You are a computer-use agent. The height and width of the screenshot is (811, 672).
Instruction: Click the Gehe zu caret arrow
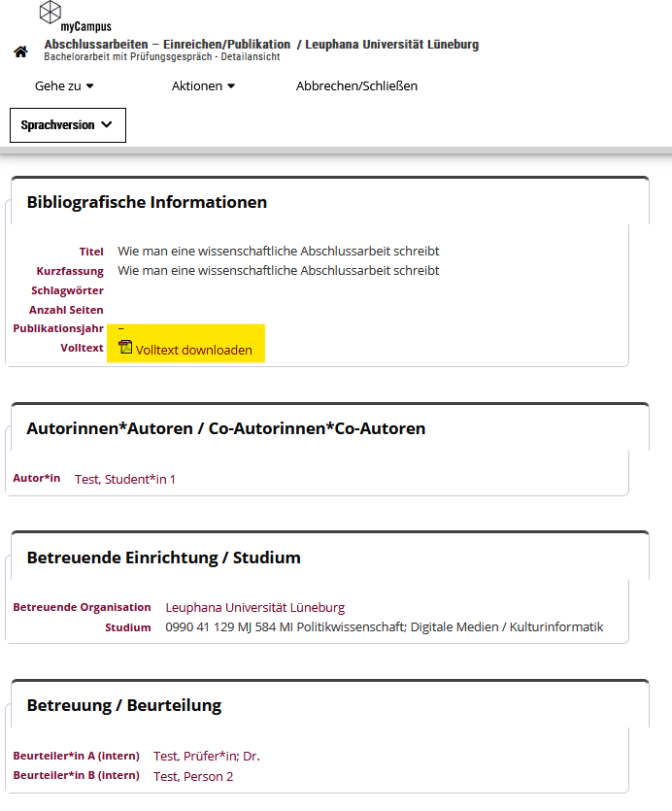coord(90,85)
